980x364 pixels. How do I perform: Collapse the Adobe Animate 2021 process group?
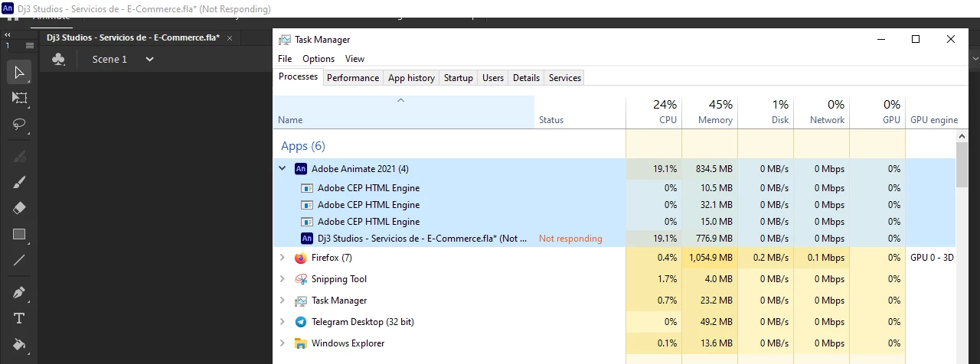[x=283, y=168]
